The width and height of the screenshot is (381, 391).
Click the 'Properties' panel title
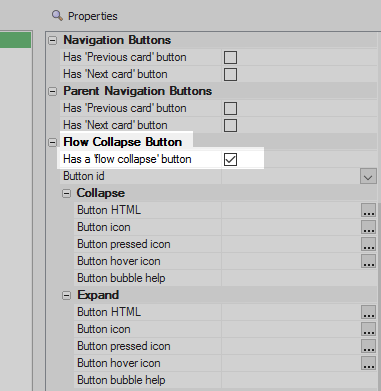(93, 16)
